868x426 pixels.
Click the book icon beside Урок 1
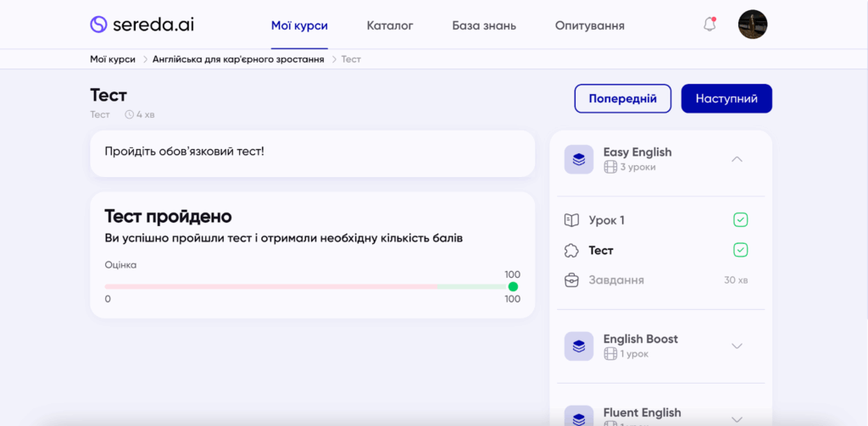tap(571, 220)
